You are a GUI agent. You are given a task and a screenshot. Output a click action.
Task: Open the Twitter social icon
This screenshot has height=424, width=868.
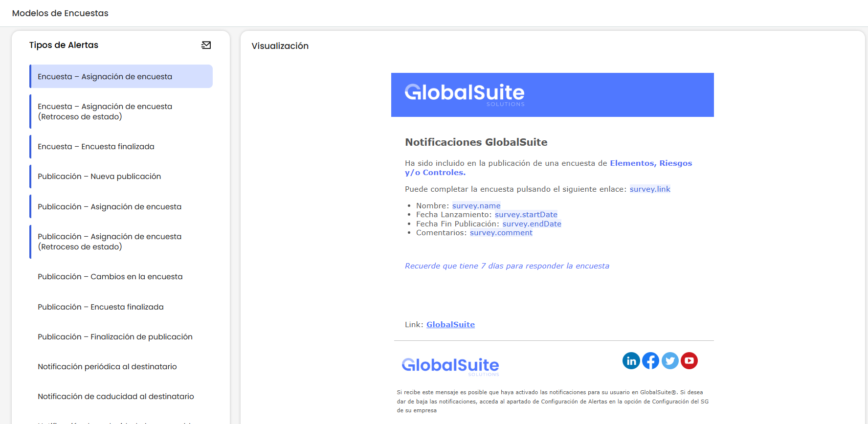coord(670,361)
